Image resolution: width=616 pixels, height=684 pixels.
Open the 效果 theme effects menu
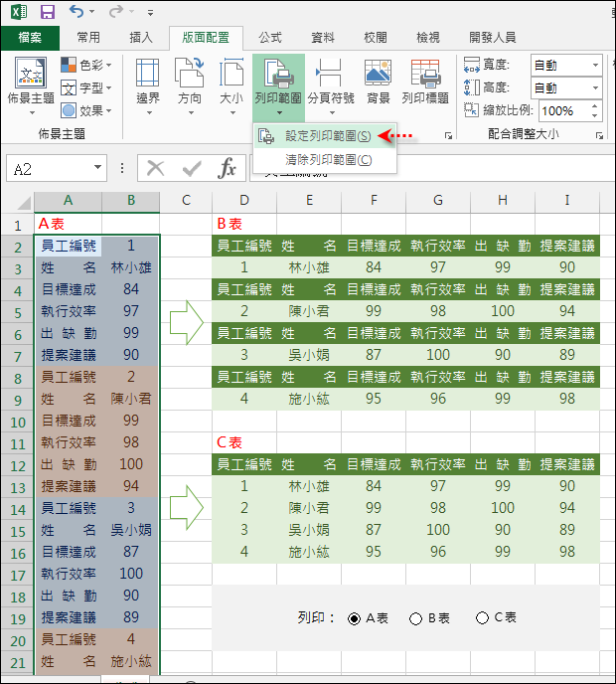[85, 110]
